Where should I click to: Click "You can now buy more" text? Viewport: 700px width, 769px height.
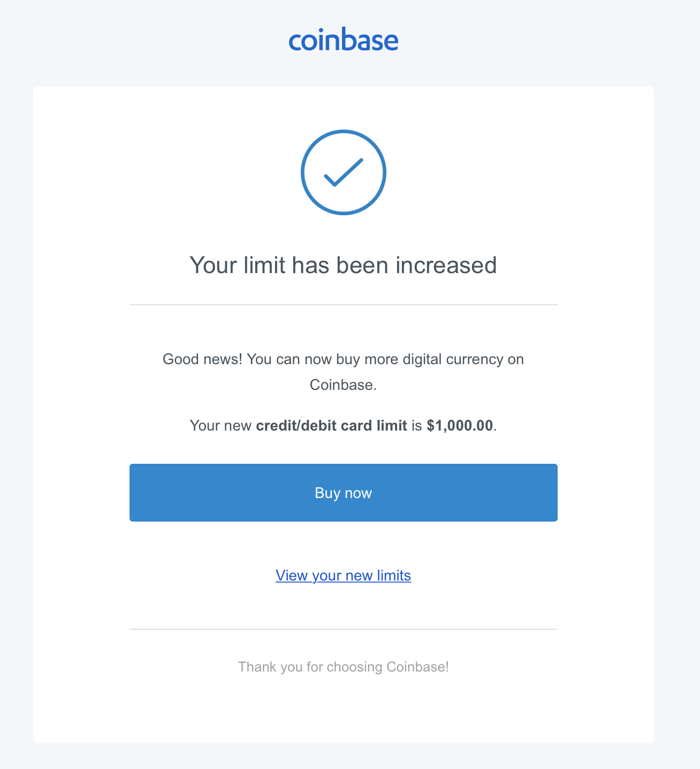pyautogui.click(x=303, y=359)
